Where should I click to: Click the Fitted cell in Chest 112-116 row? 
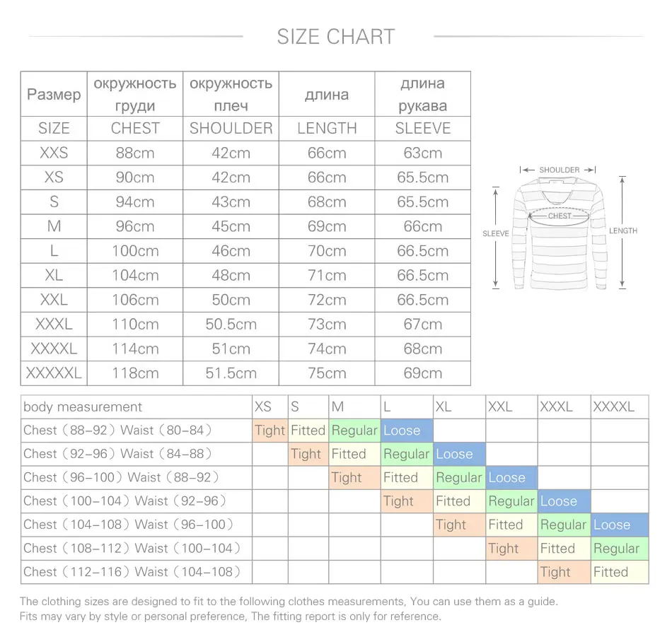(620, 572)
